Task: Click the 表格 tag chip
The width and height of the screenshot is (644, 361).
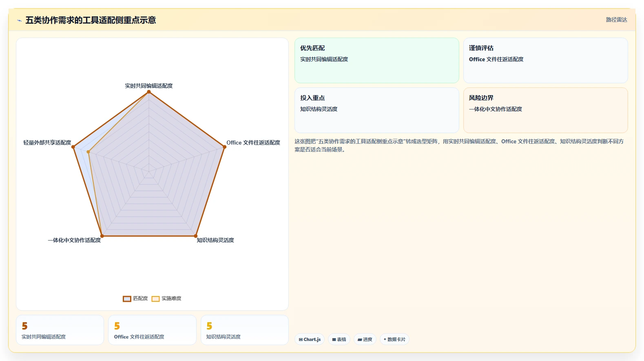Action: tap(339, 339)
